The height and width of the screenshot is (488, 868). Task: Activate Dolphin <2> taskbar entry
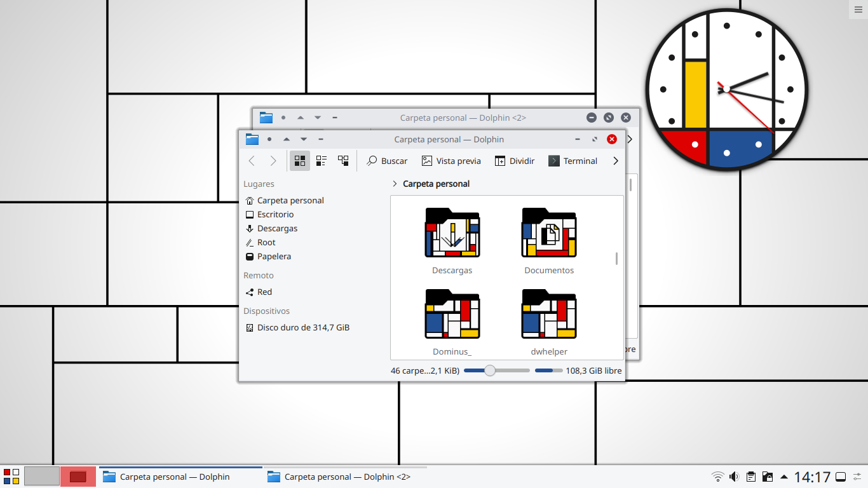(345, 477)
